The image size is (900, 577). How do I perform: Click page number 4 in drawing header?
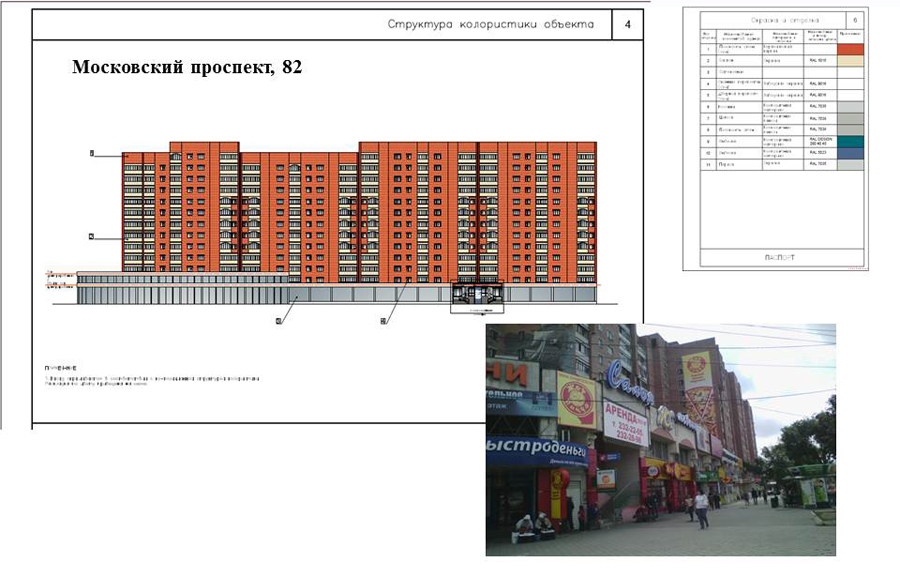(x=627, y=24)
